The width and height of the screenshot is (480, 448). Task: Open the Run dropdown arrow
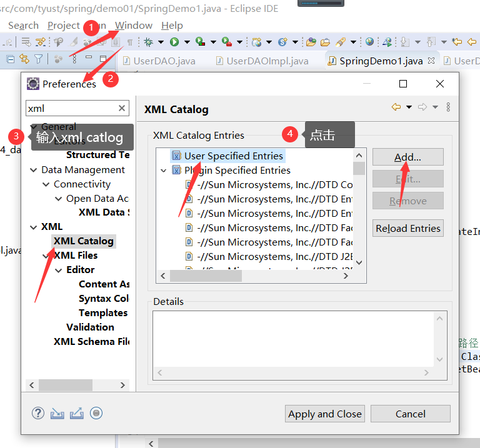coord(187,42)
